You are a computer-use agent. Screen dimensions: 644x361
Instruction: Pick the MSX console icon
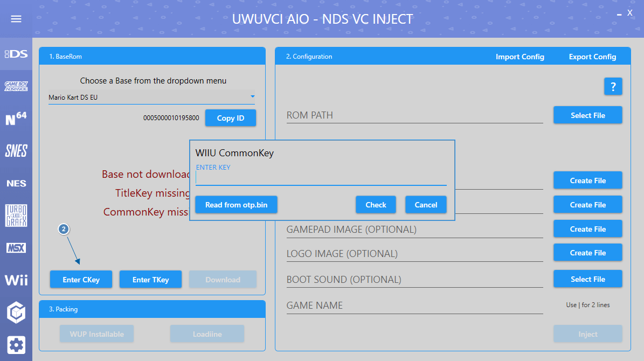[x=16, y=248]
